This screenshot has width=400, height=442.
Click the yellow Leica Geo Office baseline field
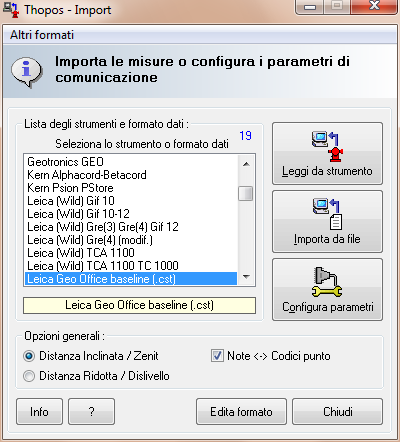(139, 305)
